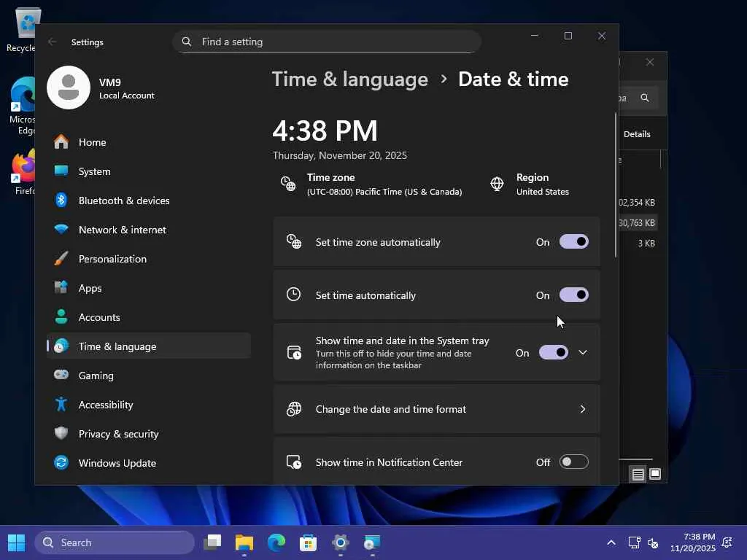Switch Explorer to large thumbnails view
This screenshot has height=560, width=747.
tap(656, 474)
